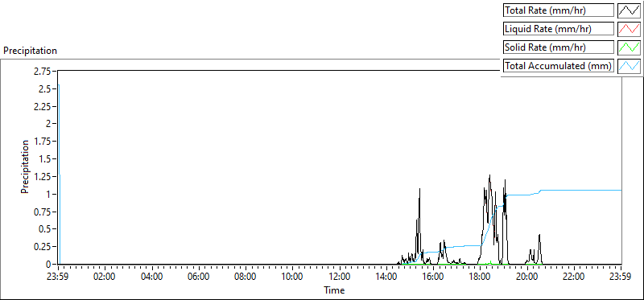Click the Total Accumulated blue line legend icon
The width and height of the screenshot is (644, 300).
[x=629, y=66]
